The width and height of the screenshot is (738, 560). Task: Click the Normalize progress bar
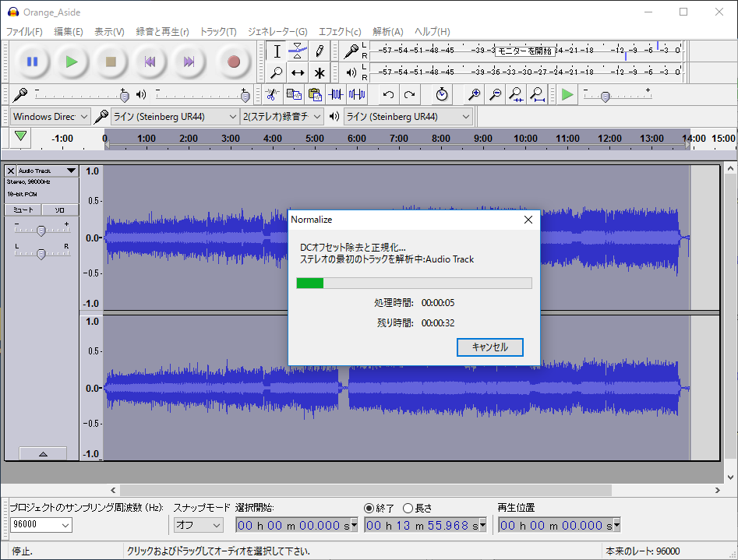point(414,283)
